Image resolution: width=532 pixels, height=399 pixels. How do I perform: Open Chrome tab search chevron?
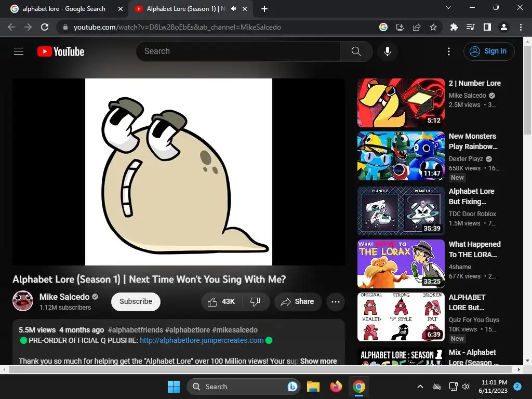[448, 7]
